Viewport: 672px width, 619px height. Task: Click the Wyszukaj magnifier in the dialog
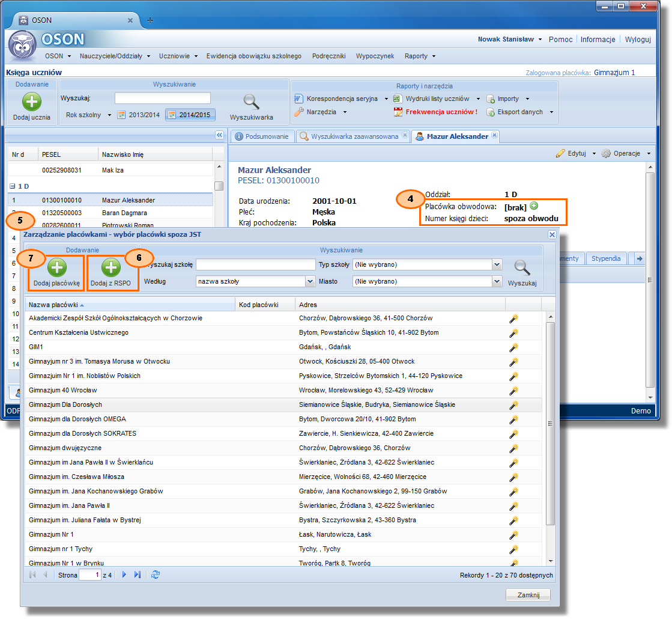pyautogui.click(x=522, y=267)
